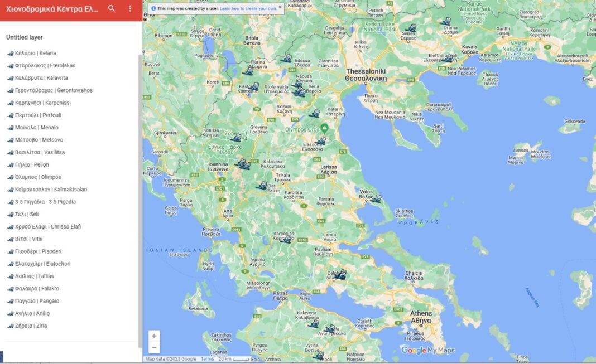Open the three-dot overflow menu
The width and height of the screenshot is (596, 364).
click(129, 9)
